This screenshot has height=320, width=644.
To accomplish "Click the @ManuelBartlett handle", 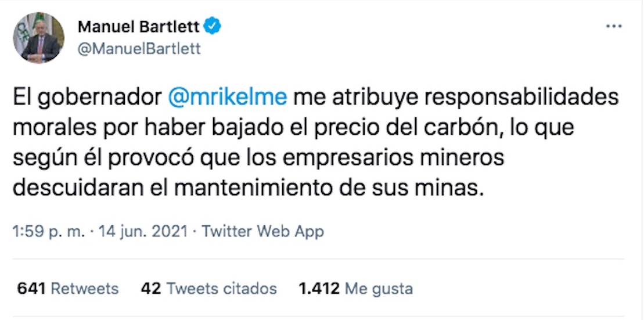I will coord(139,49).
